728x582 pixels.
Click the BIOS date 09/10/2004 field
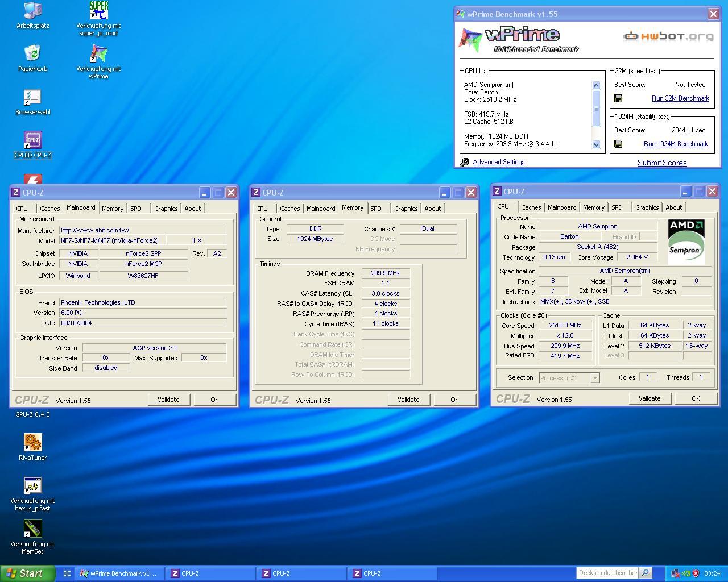pos(143,323)
